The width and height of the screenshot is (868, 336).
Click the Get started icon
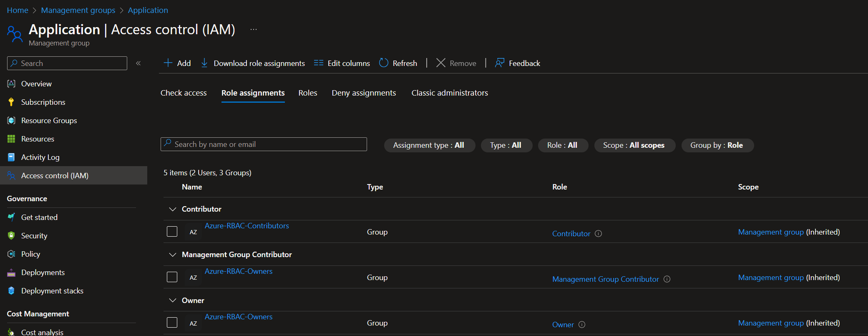click(x=11, y=217)
